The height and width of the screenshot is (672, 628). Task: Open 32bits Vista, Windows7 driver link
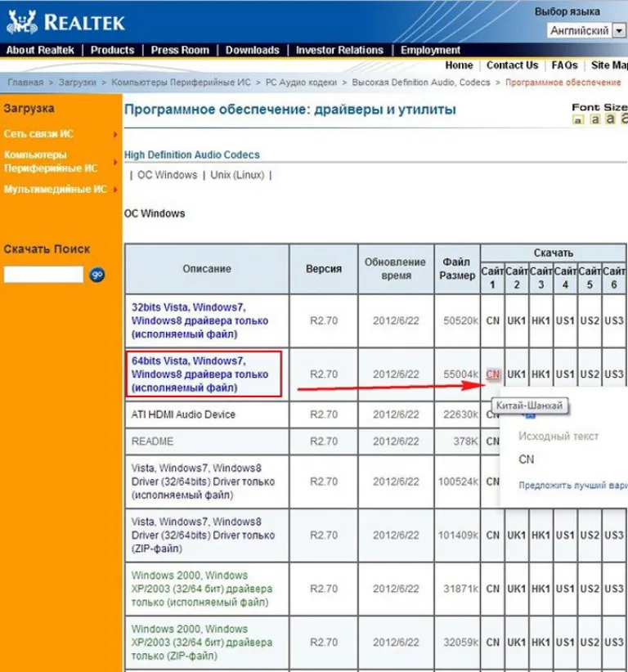click(x=200, y=320)
